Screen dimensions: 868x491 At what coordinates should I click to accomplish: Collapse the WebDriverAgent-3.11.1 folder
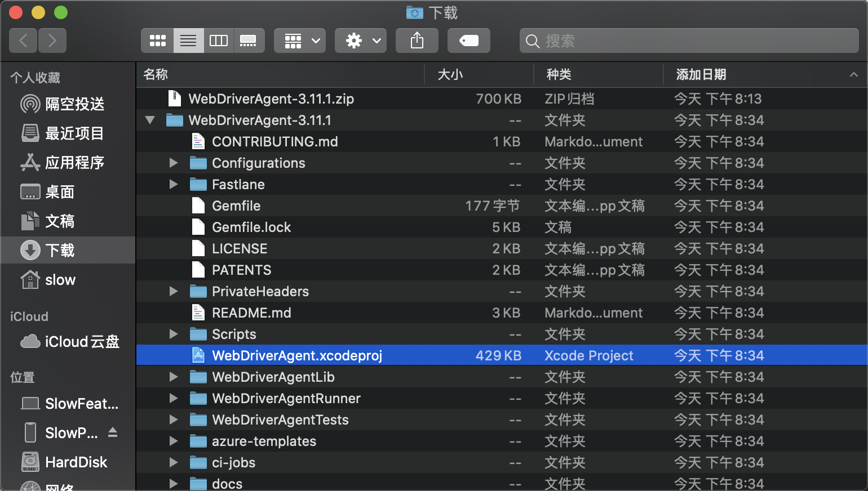150,120
